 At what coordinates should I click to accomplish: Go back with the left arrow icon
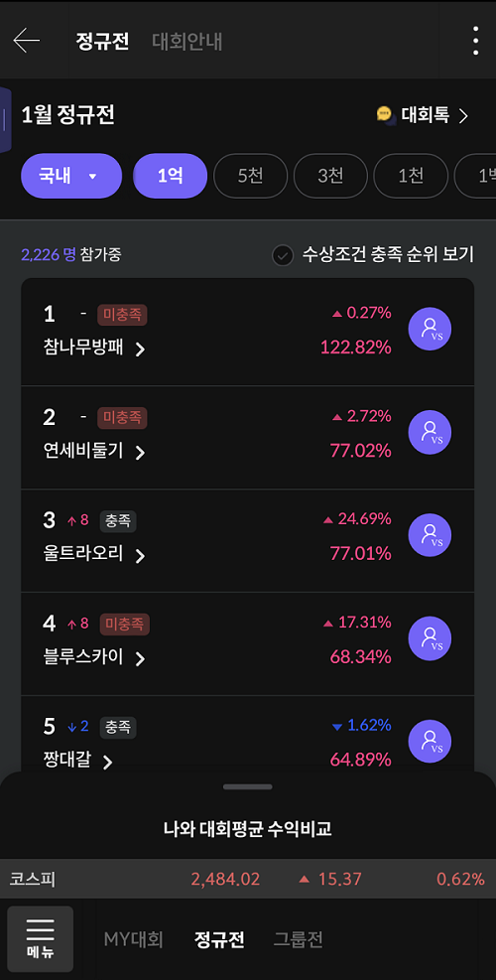(26, 42)
